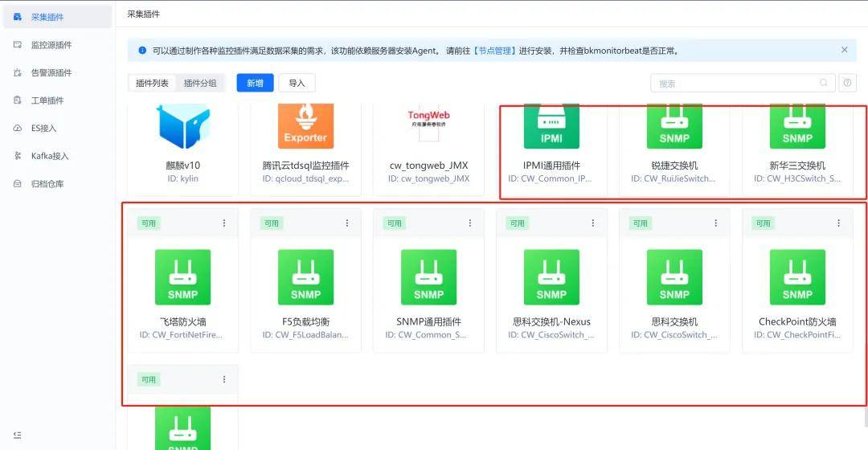Click the ID: kylin text
Screen dimensions: 868x450
coord(182,178)
